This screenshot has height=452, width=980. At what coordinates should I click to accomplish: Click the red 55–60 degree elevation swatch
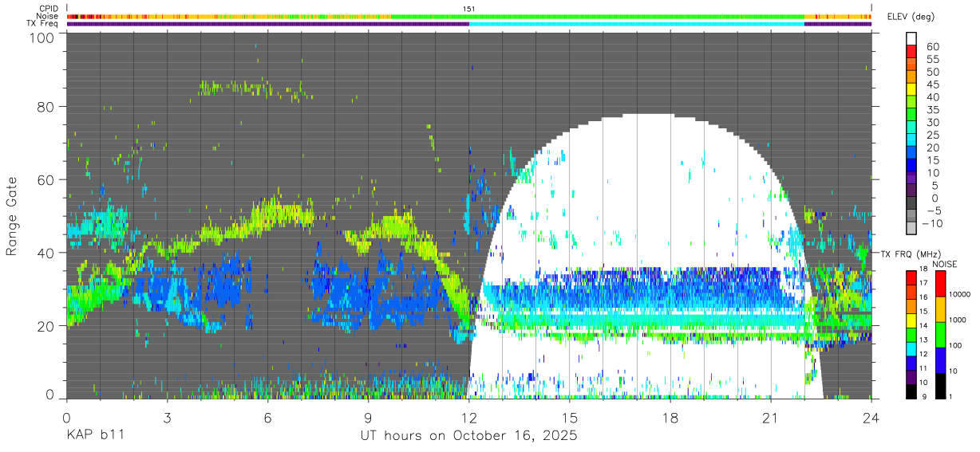tap(911, 51)
